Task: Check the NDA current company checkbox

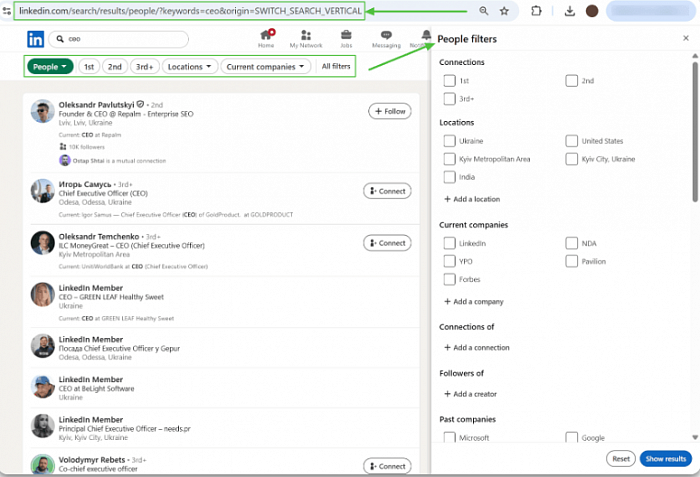Action: tap(571, 243)
